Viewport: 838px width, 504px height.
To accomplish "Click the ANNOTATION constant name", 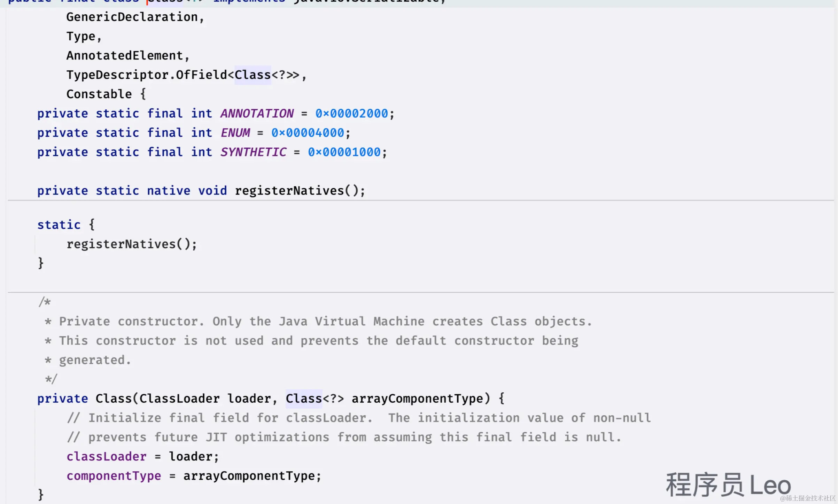I will tap(257, 113).
